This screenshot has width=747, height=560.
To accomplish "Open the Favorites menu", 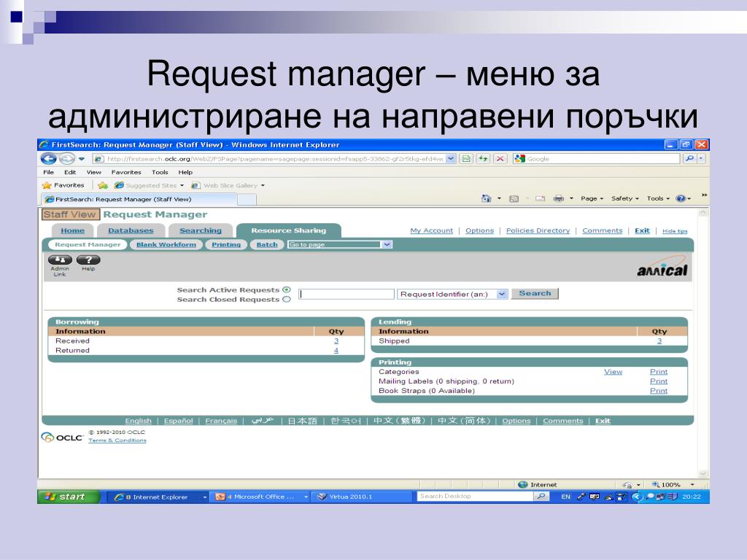I will [126, 172].
